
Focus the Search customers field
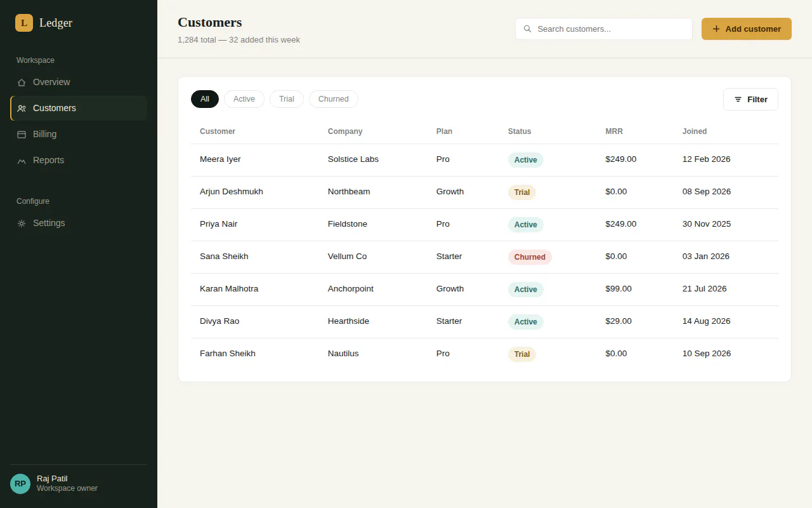click(604, 29)
